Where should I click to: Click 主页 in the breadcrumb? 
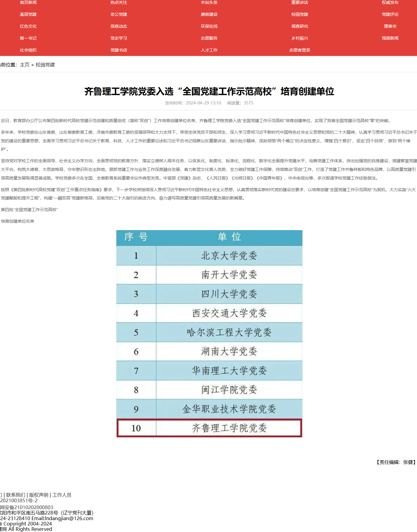click(x=25, y=65)
